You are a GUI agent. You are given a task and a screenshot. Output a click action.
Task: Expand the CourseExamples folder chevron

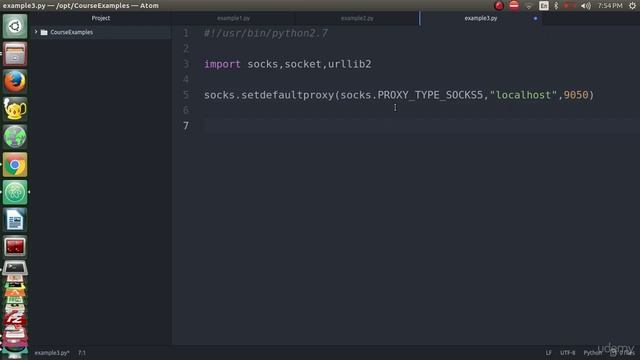pos(36,32)
